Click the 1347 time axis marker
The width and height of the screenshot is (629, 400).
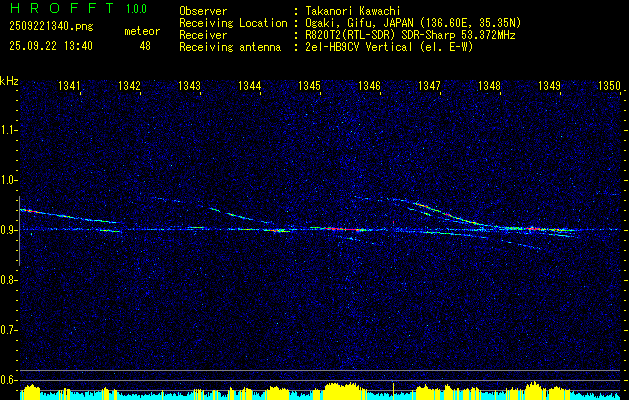(429, 85)
